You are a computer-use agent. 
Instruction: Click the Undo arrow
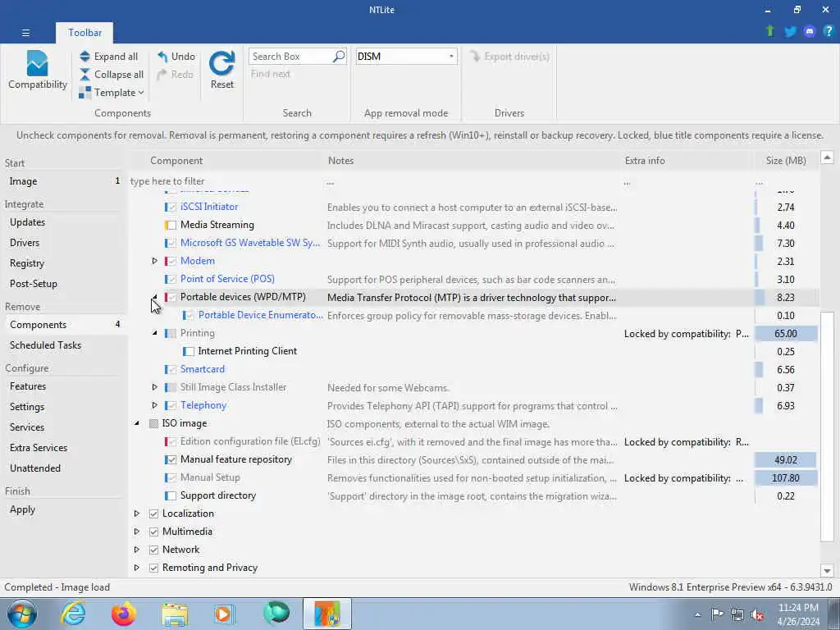tap(162, 57)
